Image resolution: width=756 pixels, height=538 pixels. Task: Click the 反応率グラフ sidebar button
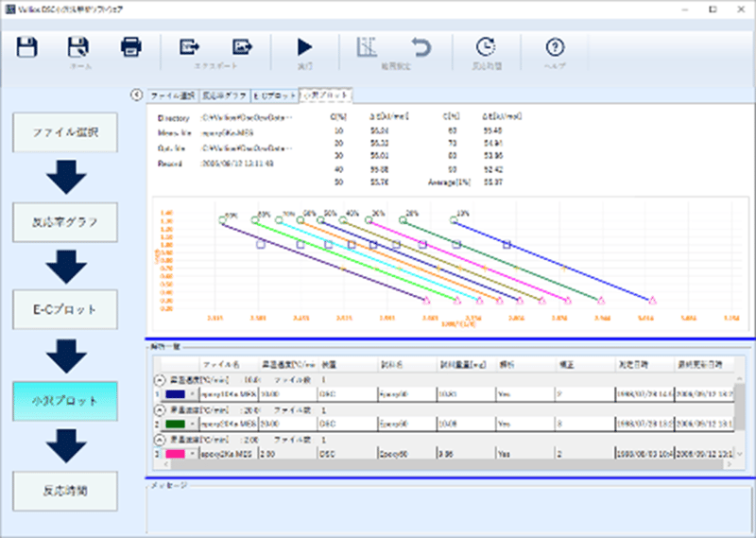[x=65, y=222]
